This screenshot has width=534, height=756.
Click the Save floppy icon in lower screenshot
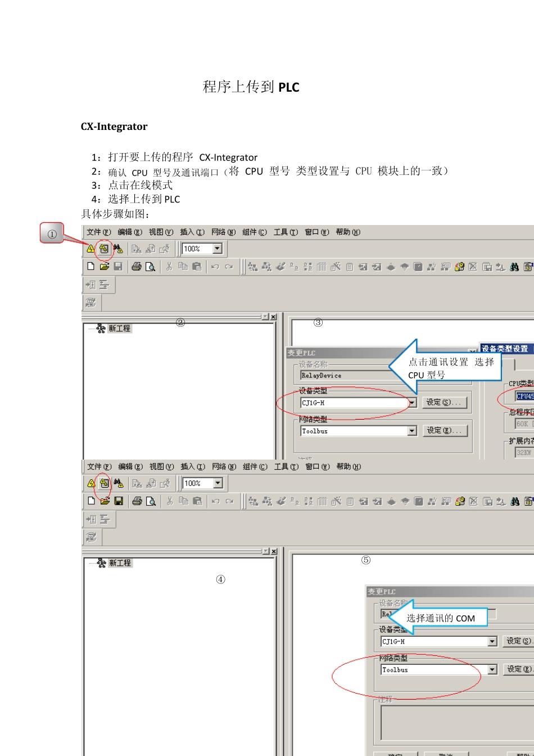coord(118,501)
